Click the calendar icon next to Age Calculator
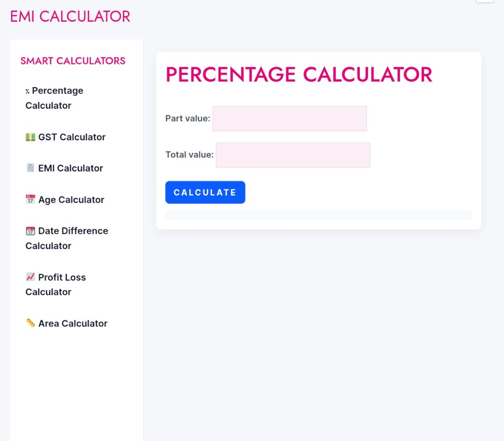504x441 pixels. coord(30,199)
